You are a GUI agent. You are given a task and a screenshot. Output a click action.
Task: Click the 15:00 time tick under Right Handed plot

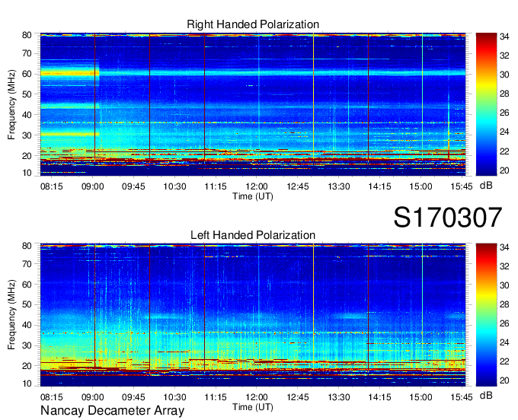point(420,186)
